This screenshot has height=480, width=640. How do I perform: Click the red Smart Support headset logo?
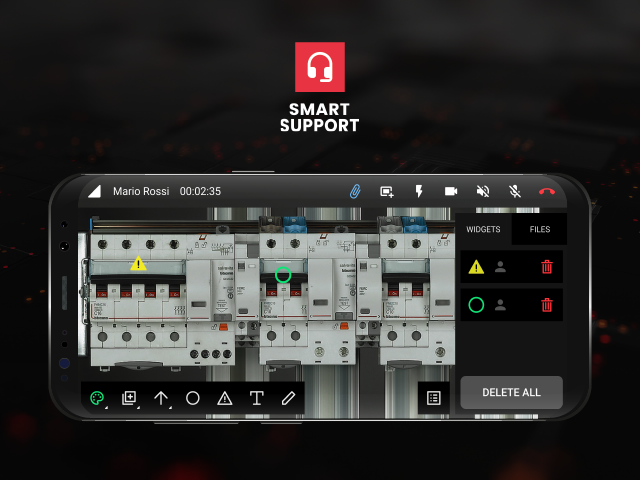(x=320, y=67)
